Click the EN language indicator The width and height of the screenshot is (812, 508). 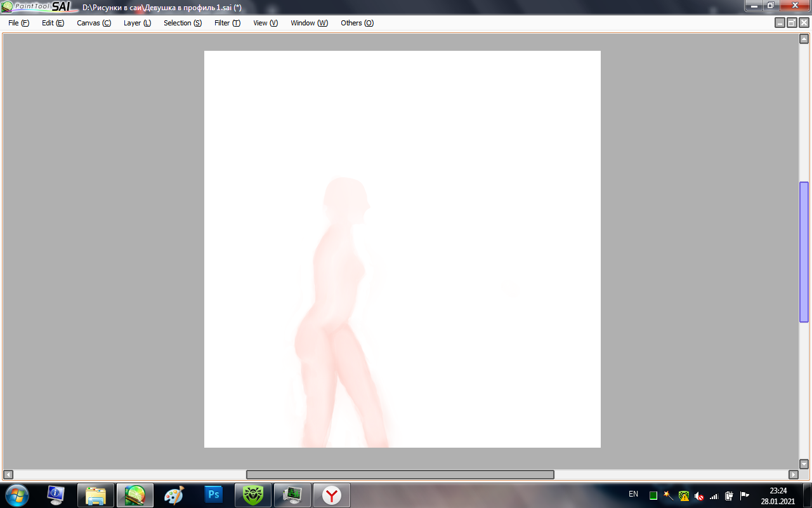633,494
